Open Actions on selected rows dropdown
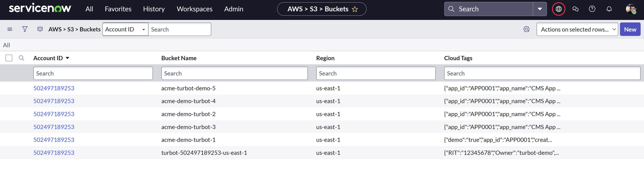644x183 pixels. point(577,29)
